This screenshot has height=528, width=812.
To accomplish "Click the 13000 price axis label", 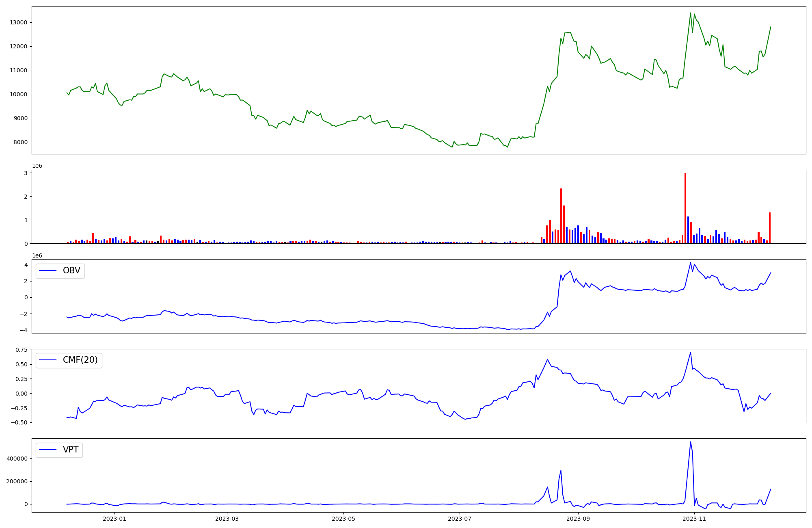I will tap(18, 22).
